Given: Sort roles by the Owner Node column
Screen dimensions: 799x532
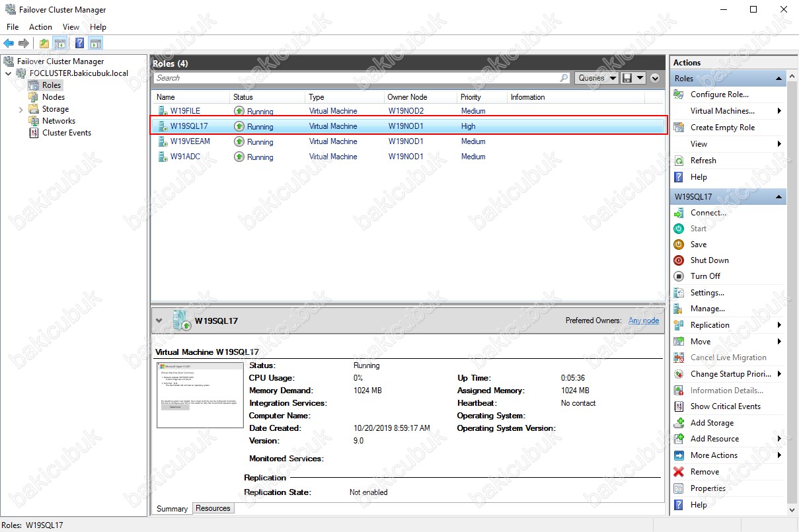Looking at the screenshot, I should tap(421, 97).
